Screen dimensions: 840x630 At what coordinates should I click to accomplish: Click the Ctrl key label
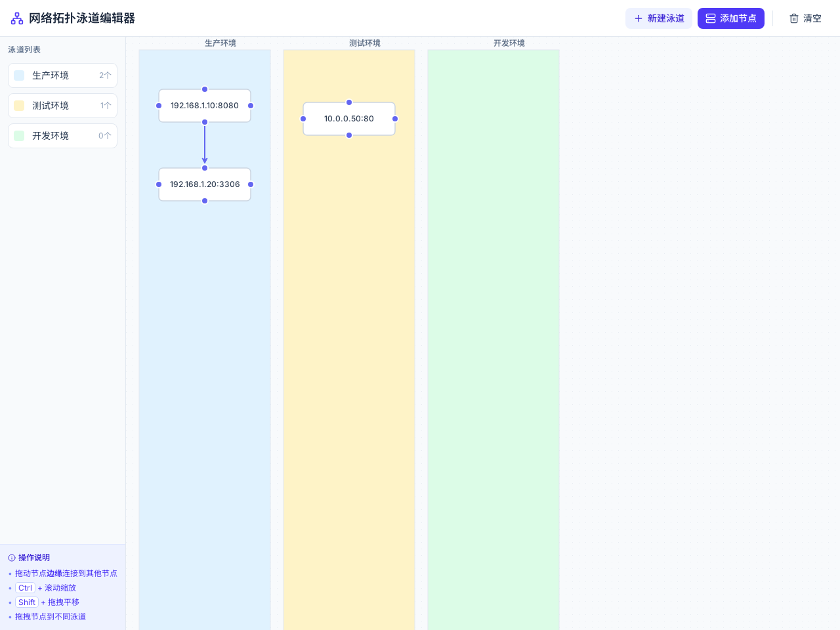point(25,588)
